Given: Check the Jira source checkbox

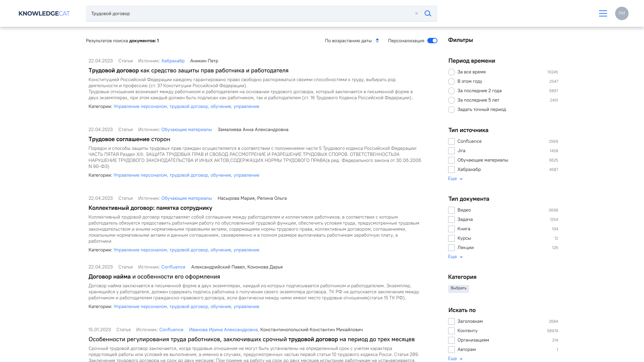Looking at the screenshot, I should pyautogui.click(x=451, y=151).
